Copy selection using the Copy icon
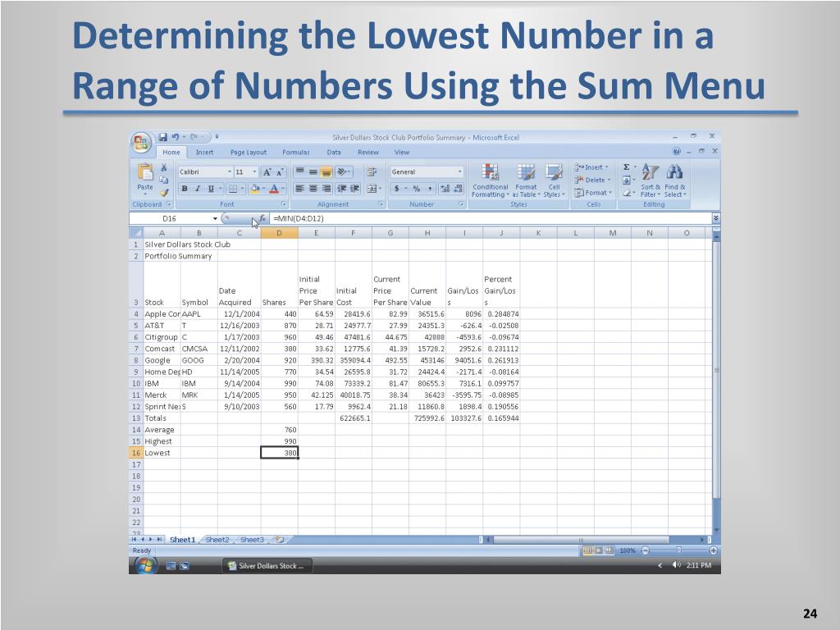The height and width of the screenshot is (630, 840). point(164,180)
